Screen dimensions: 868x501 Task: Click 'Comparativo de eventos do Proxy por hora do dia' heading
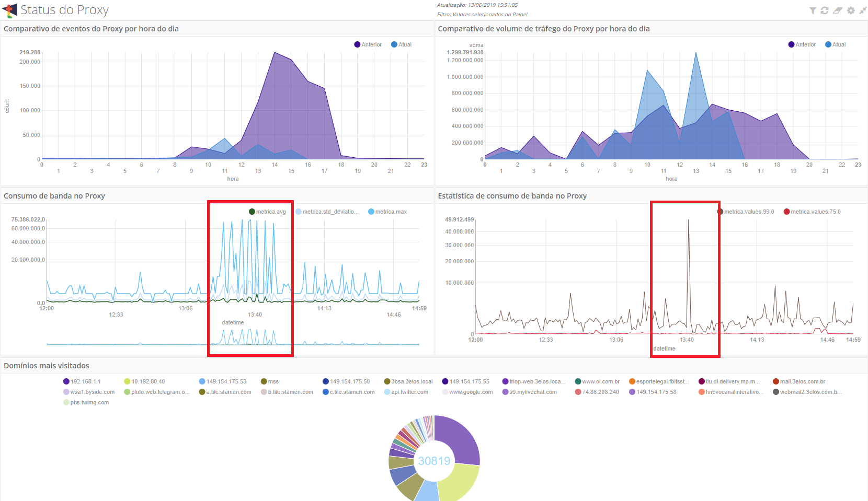91,29
